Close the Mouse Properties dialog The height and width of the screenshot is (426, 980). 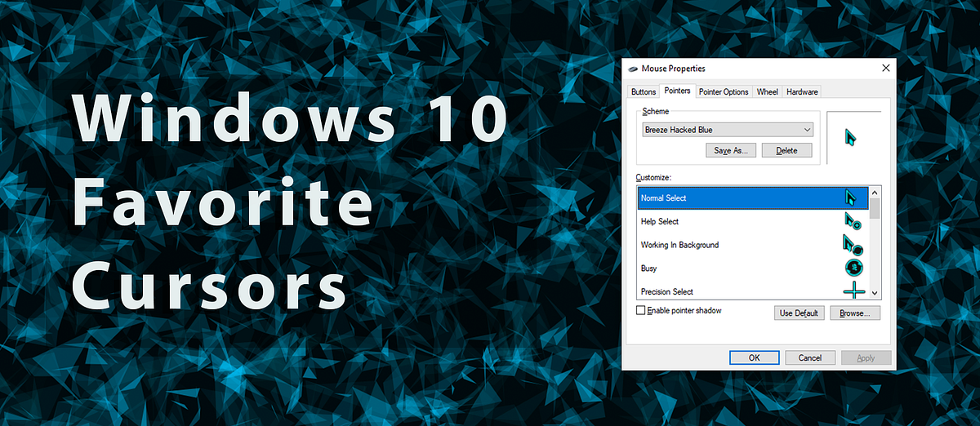[x=885, y=69]
